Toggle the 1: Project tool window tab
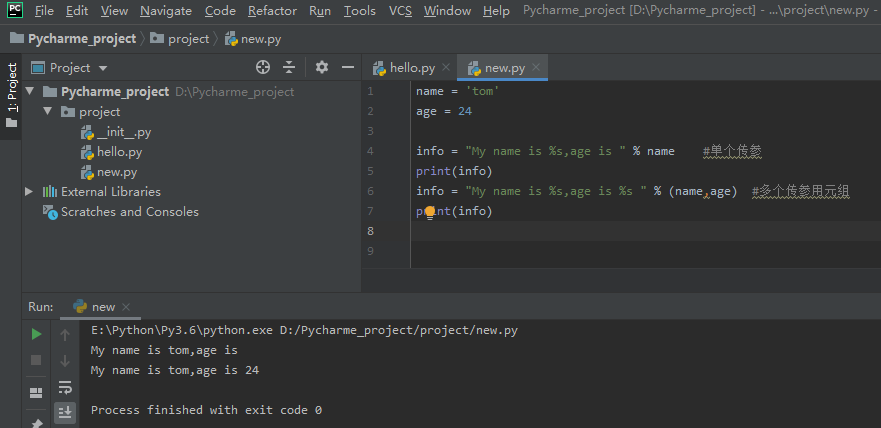This screenshot has height=428, width=881. (x=11, y=94)
